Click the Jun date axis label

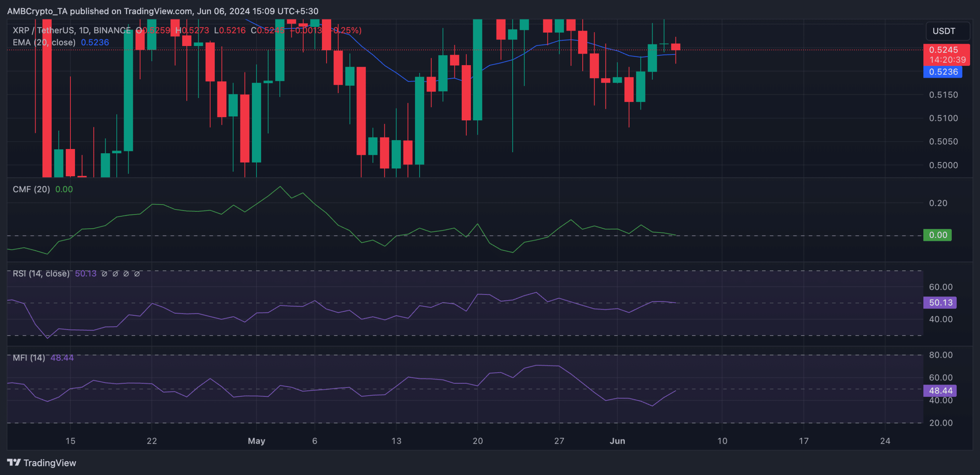617,441
